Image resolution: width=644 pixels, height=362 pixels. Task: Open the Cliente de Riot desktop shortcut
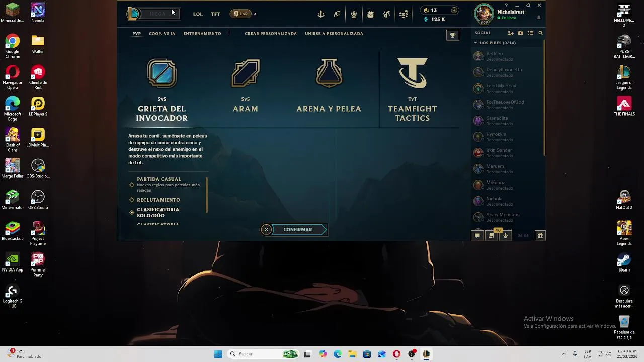(38, 78)
